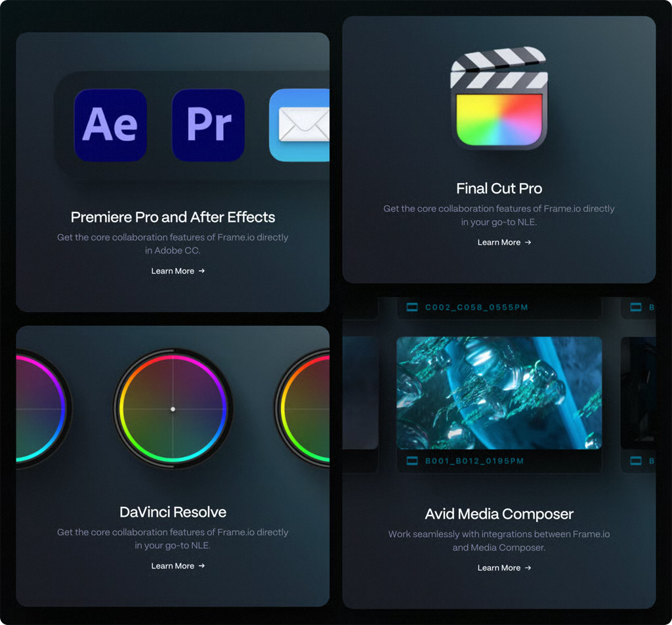Screen dimensions: 672x625
Task: Select the partially visible right color wheel
Action: click(x=307, y=409)
